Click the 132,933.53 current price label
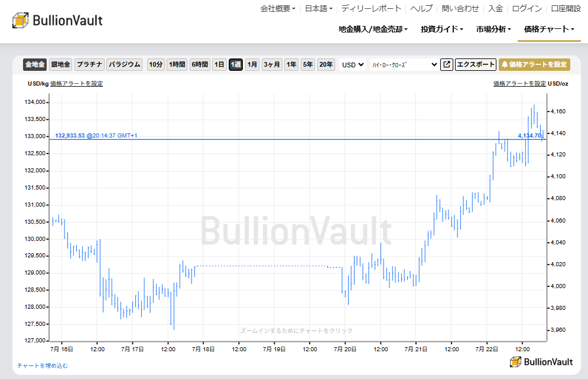Image resolution: width=588 pixels, height=379 pixels. (96, 136)
